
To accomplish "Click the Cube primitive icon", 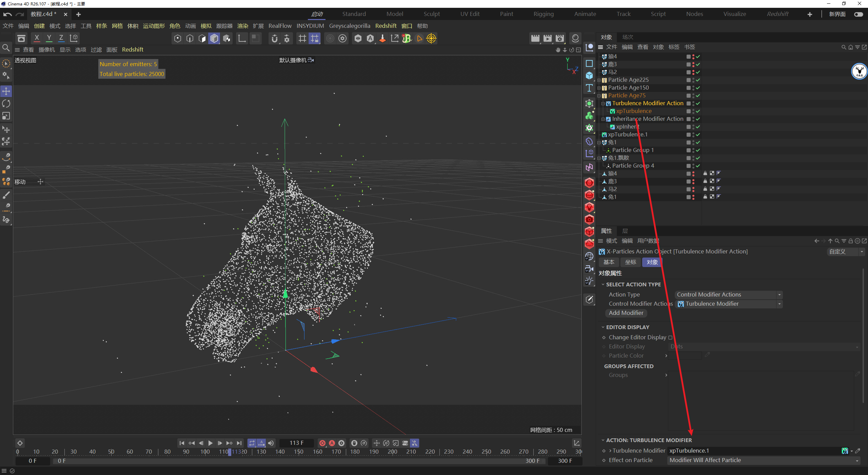I will pyautogui.click(x=589, y=76).
